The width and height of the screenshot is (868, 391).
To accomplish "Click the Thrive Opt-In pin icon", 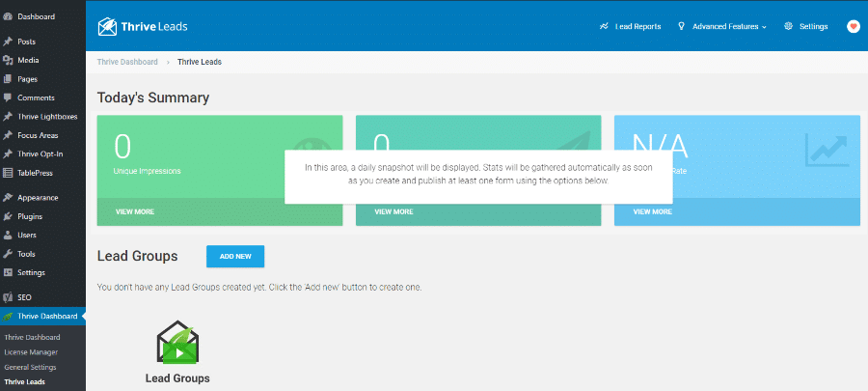I will coord(8,154).
